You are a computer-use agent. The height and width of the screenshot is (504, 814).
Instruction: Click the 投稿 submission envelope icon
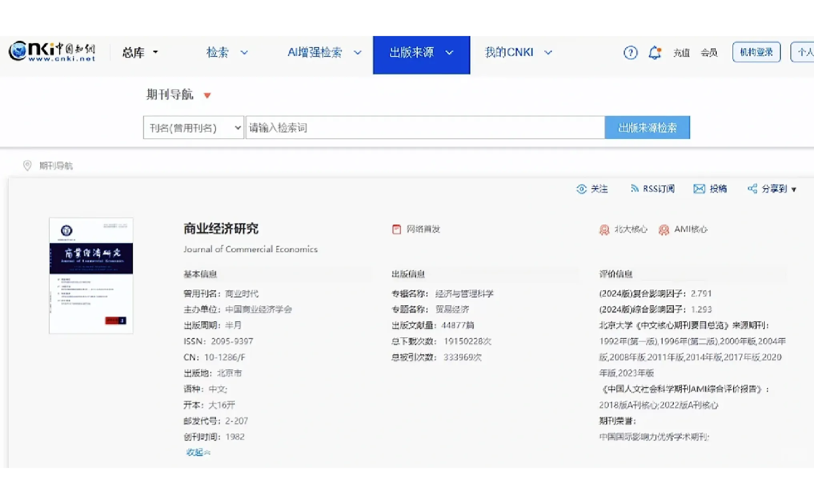pos(711,189)
